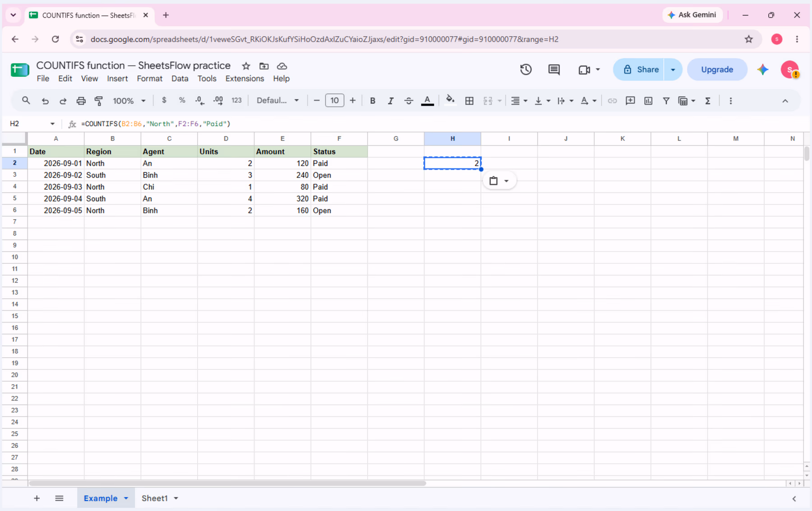Toggle strikethrough formatting
Viewport: 812px width, 511px height.
(409, 101)
